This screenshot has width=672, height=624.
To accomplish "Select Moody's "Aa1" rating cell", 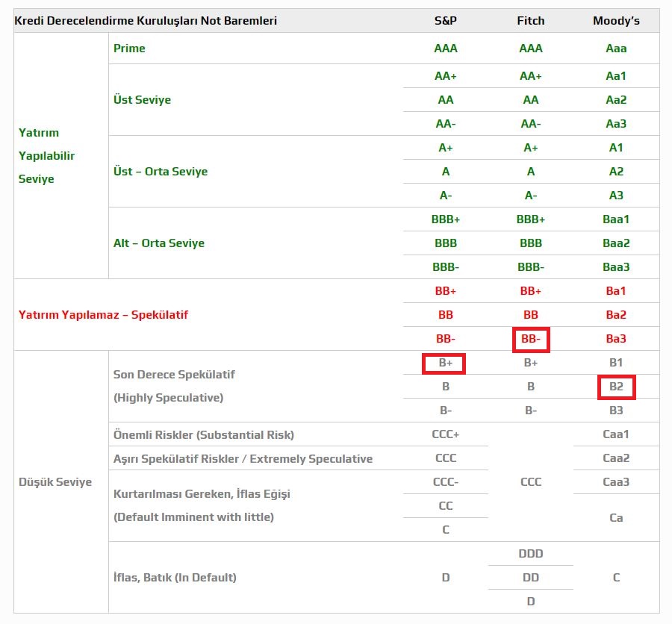I will (x=616, y=76).
